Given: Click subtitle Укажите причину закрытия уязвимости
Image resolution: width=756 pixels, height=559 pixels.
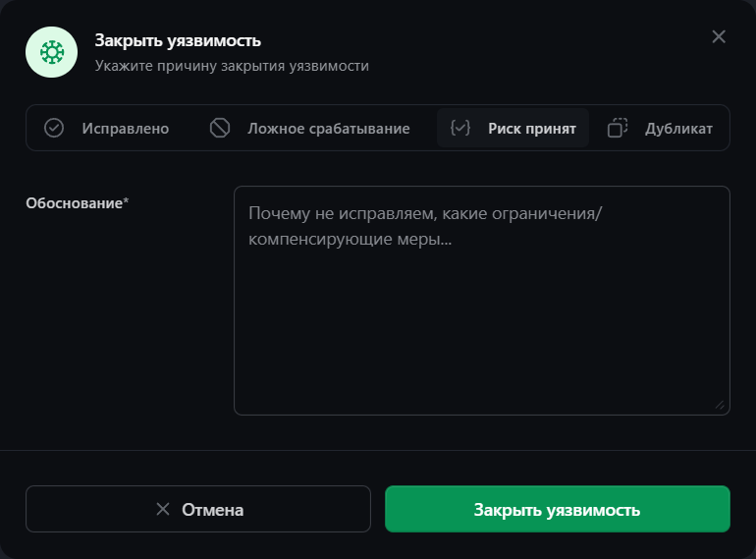Looking at the screenshot, I should tap(232, 66).
